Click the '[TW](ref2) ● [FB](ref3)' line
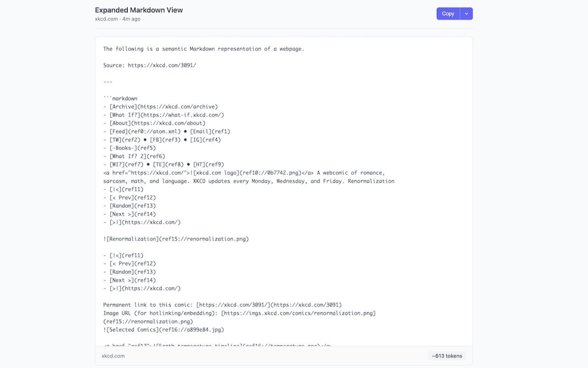 point(162,140)
